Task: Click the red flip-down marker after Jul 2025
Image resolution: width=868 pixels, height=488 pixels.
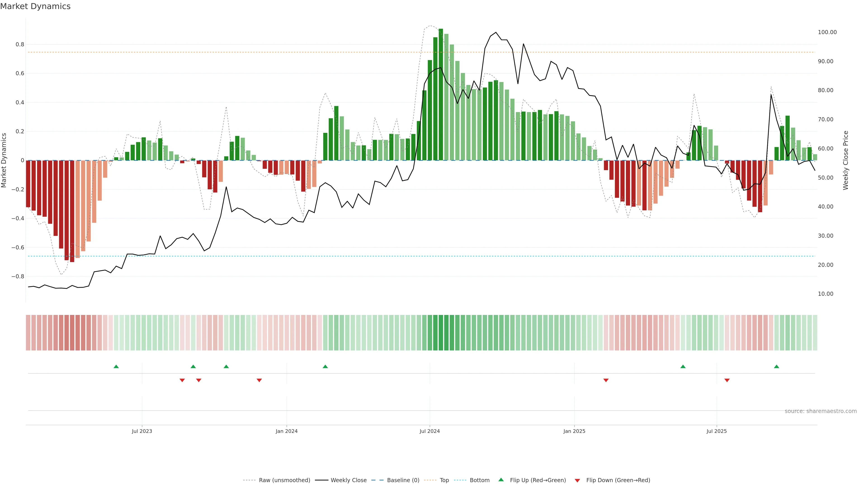Action: [x=727, y=380]
